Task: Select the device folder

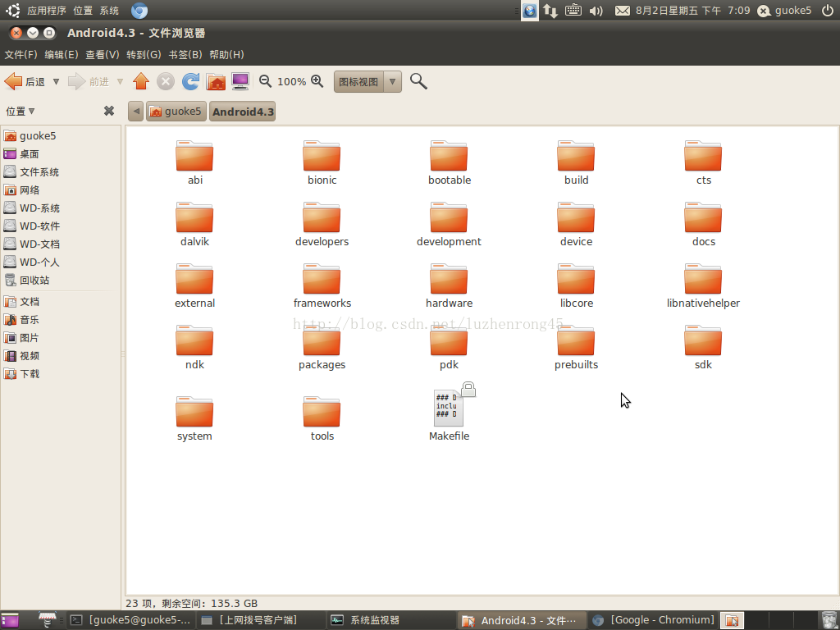Action: (x=576, y=225)
